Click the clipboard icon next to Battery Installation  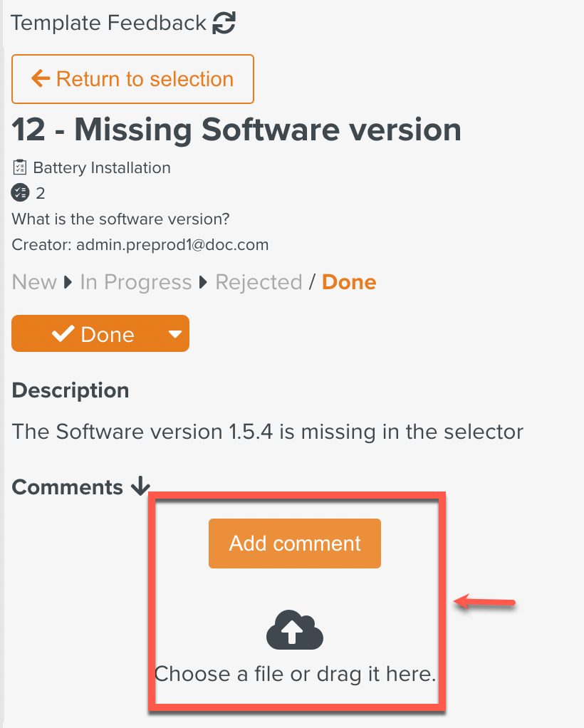coord(20,168)
